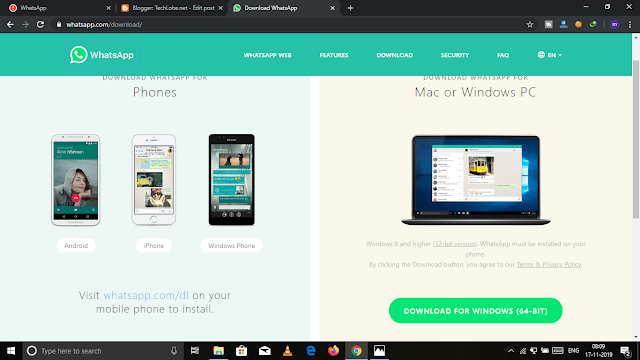Reload the current page
Viewport: 640px width, 360px height.
click(x=40, y=24)
